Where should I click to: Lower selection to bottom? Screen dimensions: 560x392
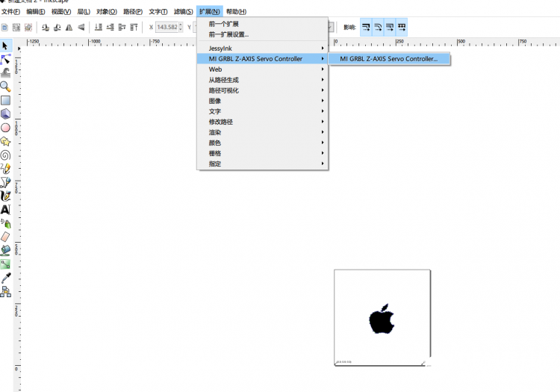click(x=99, y=27)
